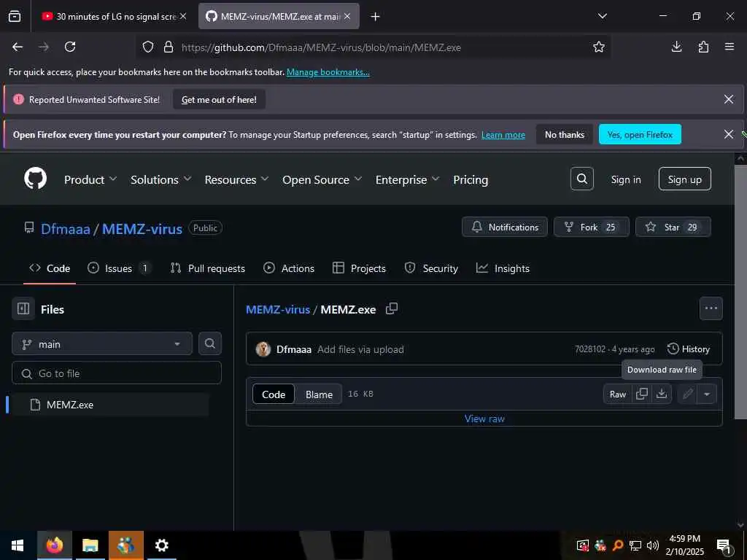
Task: Expand the Solutions menu
Action: tap(161, 179)
